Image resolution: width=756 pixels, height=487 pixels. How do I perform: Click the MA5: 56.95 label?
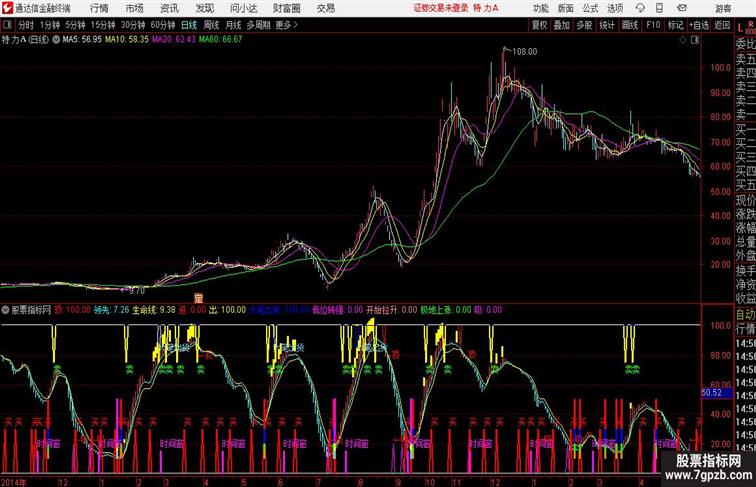click(x=82, y=40)
